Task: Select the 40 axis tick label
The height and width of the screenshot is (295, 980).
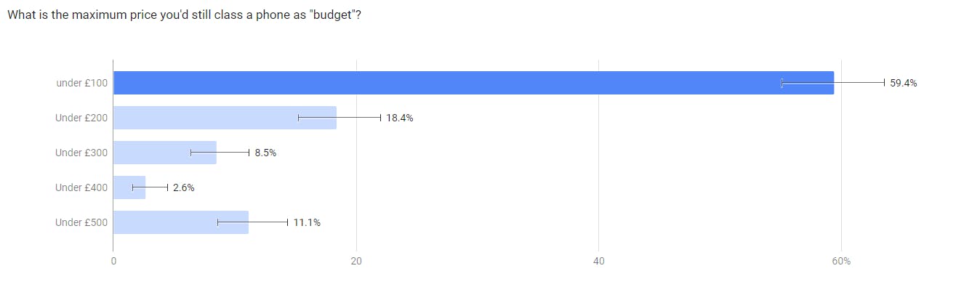Action: pos(599,261)
